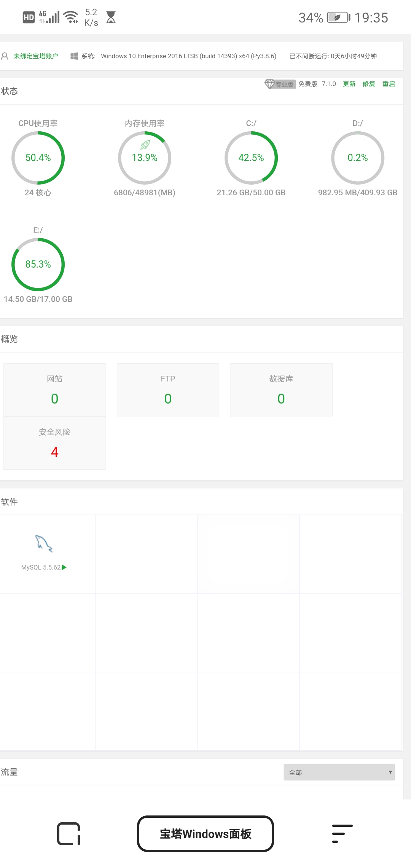This screenshot has height=868, width=411.
Task: Open the browser menu lines icon
Action: [342, 834]
